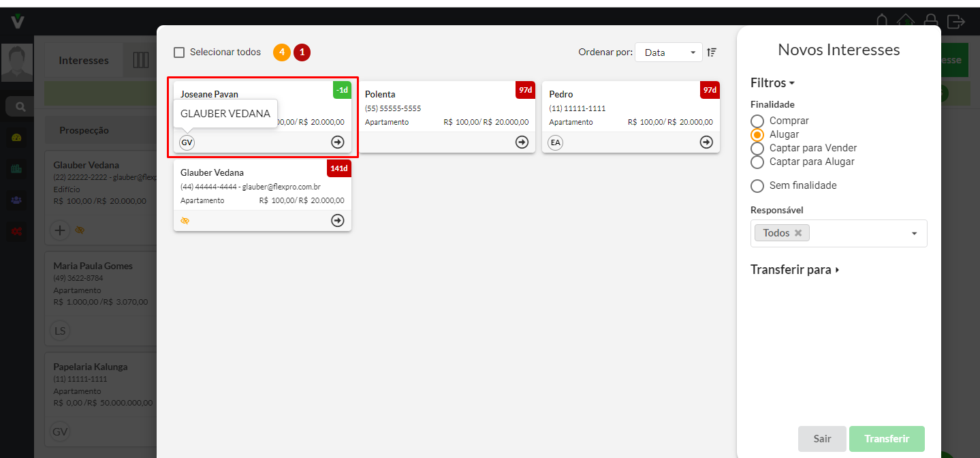Click the Prospecção column header

[x=84, y=130]
